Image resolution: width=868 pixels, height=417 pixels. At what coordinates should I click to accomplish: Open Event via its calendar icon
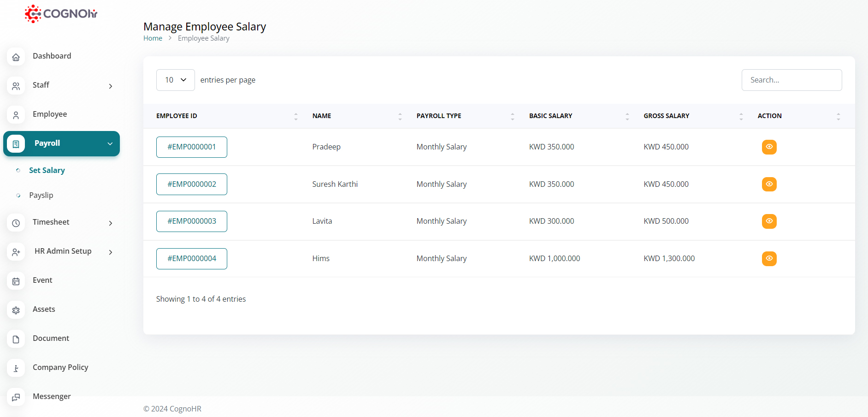click(x=16, y=281)
